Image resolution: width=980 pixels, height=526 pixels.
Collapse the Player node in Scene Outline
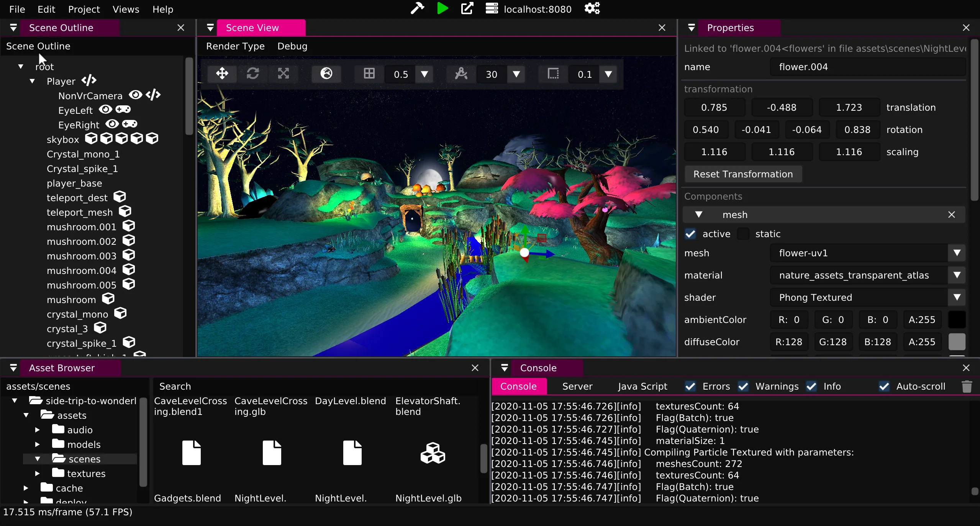(x=33, y=81)
